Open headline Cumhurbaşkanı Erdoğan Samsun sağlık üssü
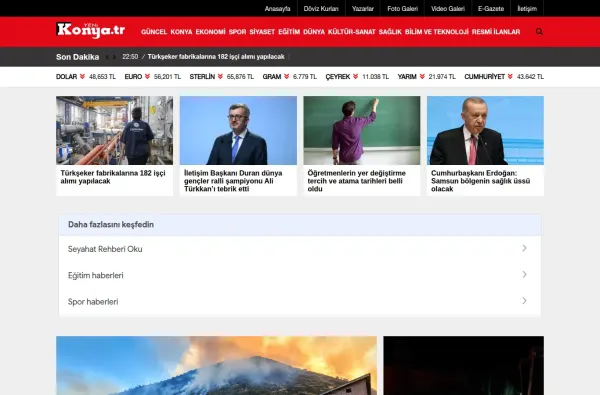The image size is (600, 395). point(480,181)
